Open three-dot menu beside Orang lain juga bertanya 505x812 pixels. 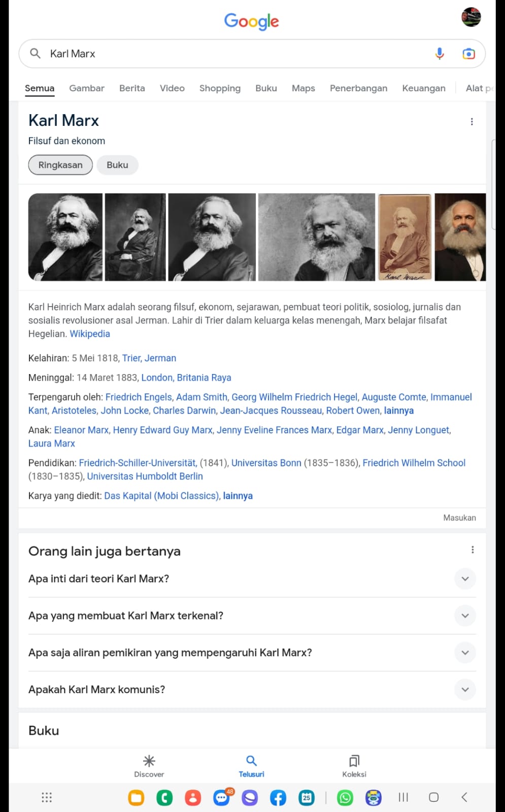473,550
